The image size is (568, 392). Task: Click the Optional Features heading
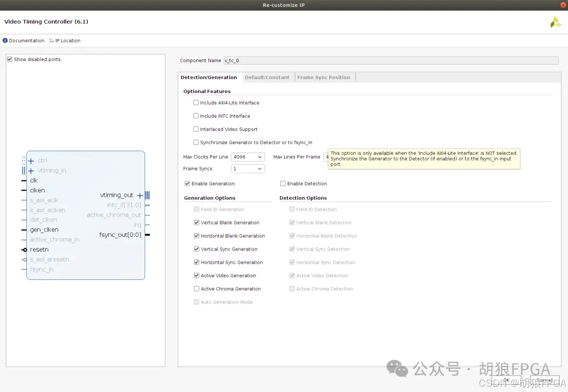point(207,92)
